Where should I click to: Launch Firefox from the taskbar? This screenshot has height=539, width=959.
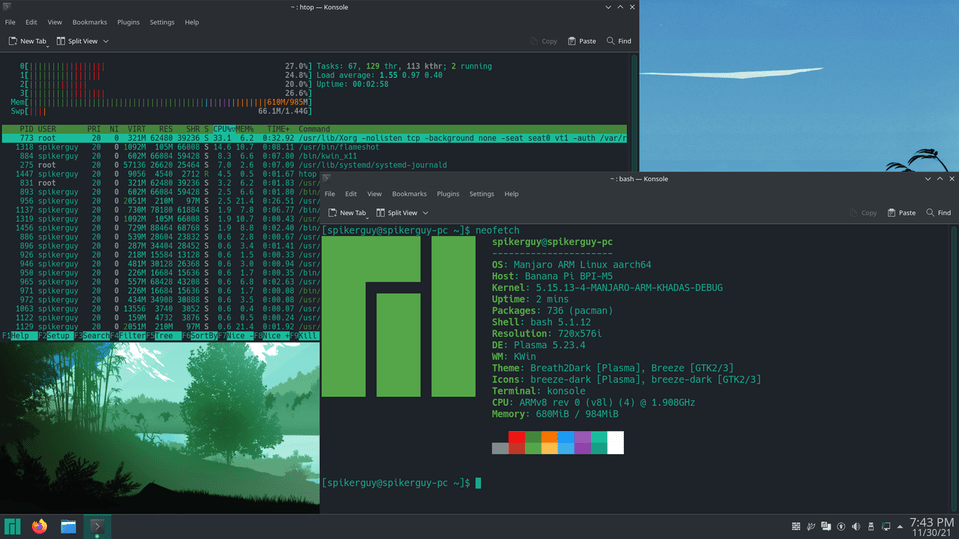click(40, 526)
